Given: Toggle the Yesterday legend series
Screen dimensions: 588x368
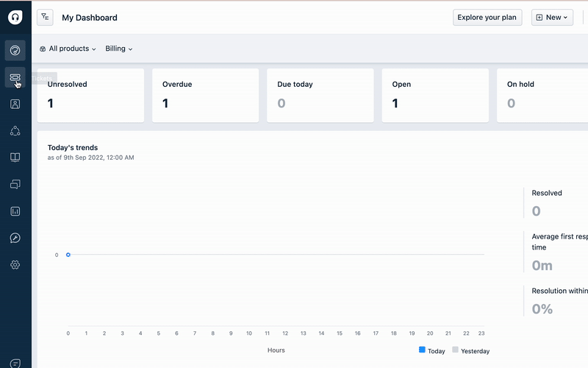Looking at the screenshot, I should 470,351.
